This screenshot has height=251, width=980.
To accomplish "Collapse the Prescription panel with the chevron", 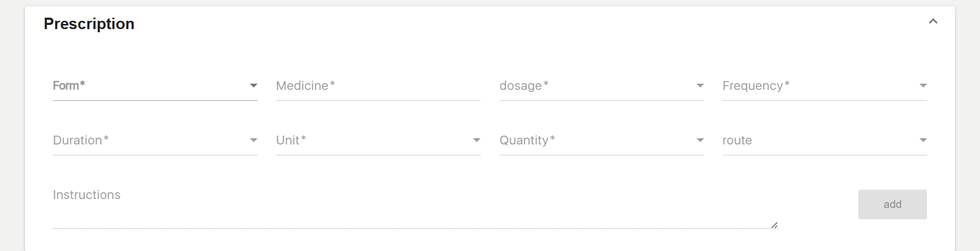I will (x=933, y=21).
